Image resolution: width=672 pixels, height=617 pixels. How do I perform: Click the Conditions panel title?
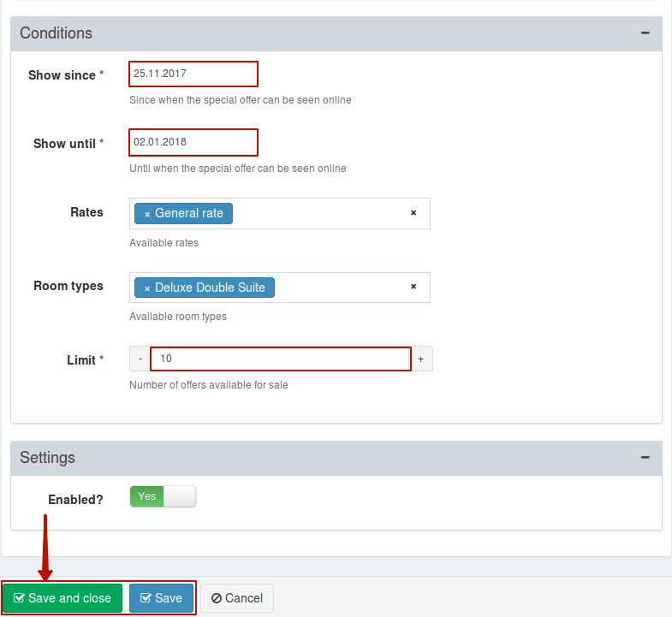(56, 33)
